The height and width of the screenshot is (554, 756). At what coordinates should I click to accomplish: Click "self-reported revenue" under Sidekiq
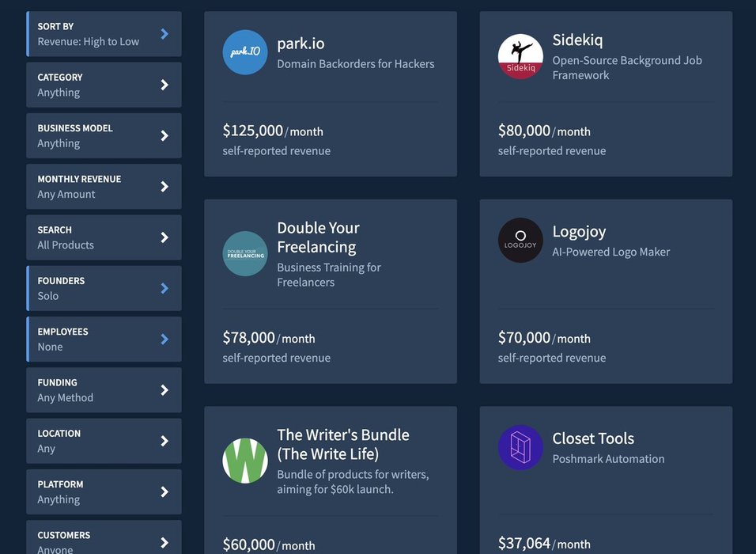pos(551,151)
